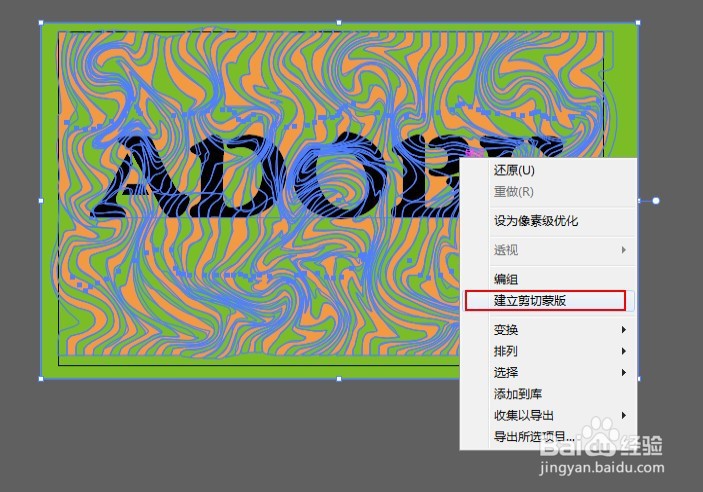703x492 pixels.
Task: Choose 导出所选项目... in the context menu
Action: pyautogui.click(x=548, y=437)
